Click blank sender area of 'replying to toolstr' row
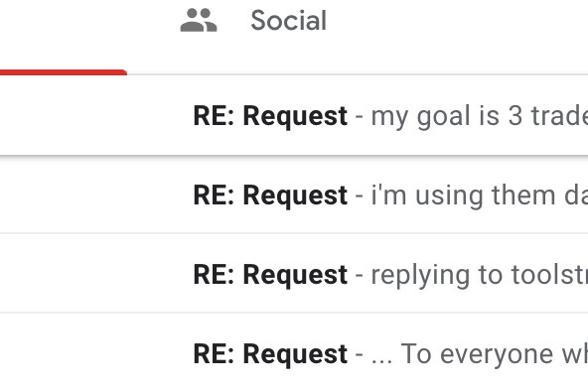 pos(93,274)
